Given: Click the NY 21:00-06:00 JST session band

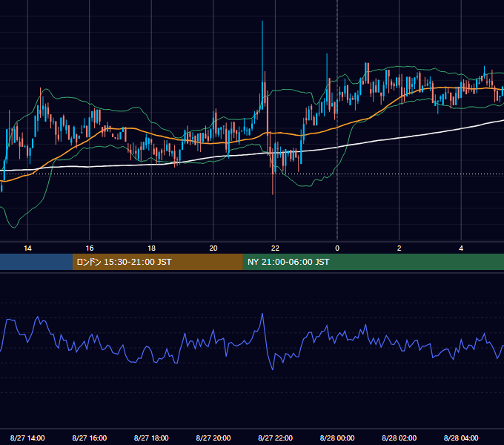Looking at the screenshot, I should point(373,262).
